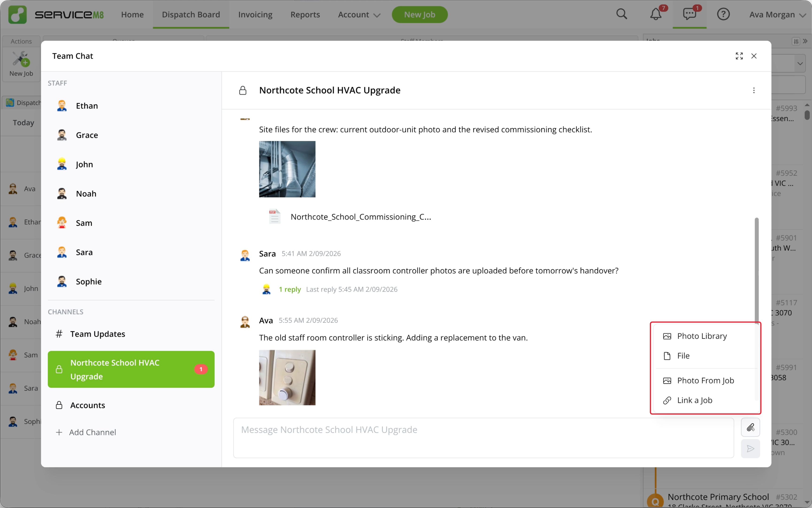Image resolution: width=812 pixels, height=508 pixels.
Task: Click the chat messages vertical scrollbar
Action: [757, 270]
